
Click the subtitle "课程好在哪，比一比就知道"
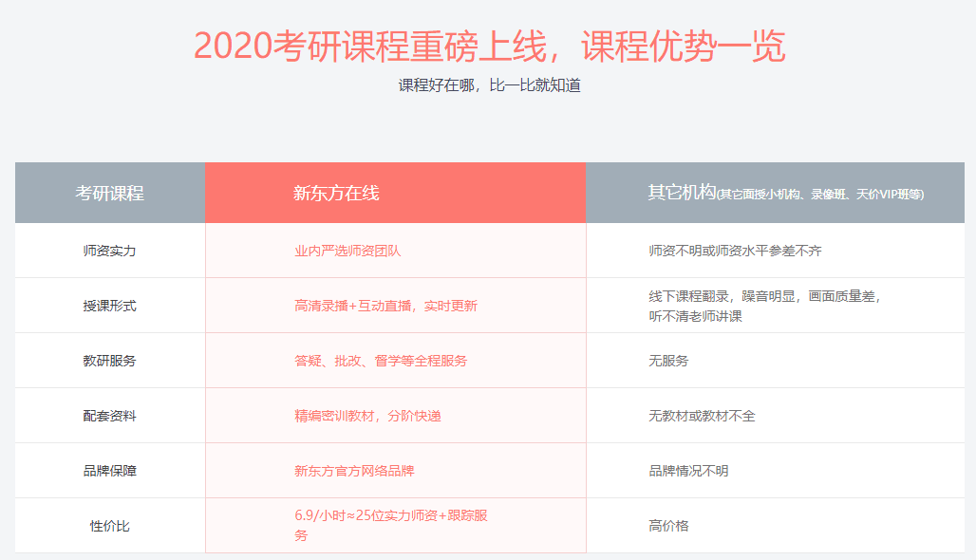(489, 85)
